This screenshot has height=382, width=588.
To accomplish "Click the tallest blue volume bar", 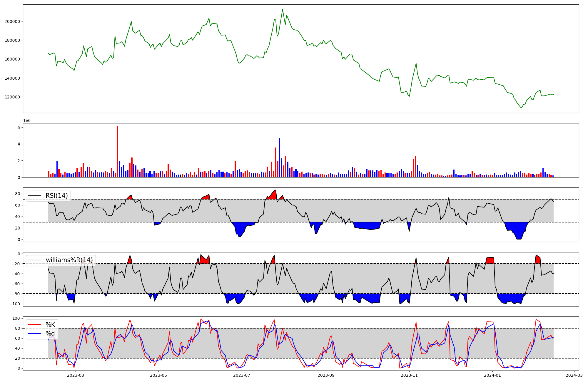I will click(280, 158).
